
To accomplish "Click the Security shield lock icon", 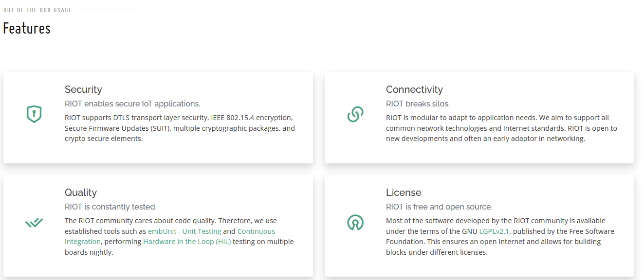I will point(34,114).
